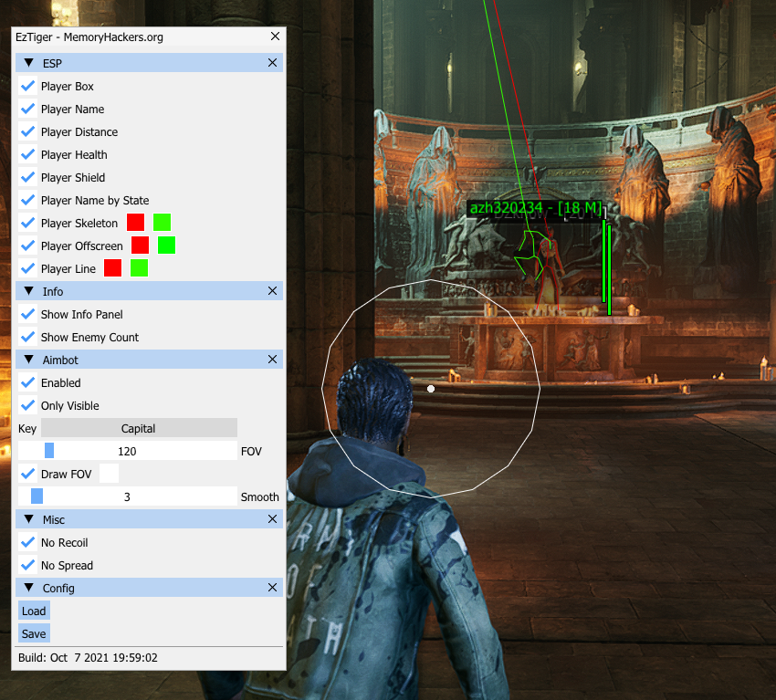The image size is (776, 700).
Task: Close the Misc section with its X
Action: [272, 519]
